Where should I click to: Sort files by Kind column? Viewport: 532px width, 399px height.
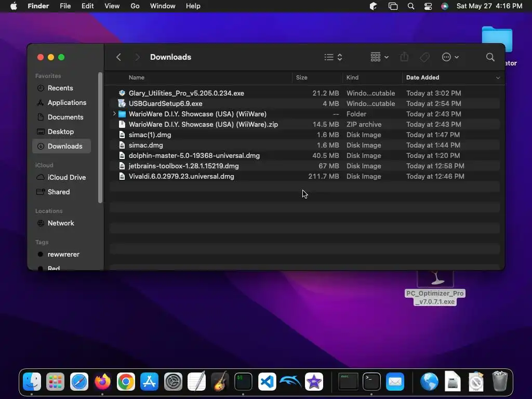352,77
